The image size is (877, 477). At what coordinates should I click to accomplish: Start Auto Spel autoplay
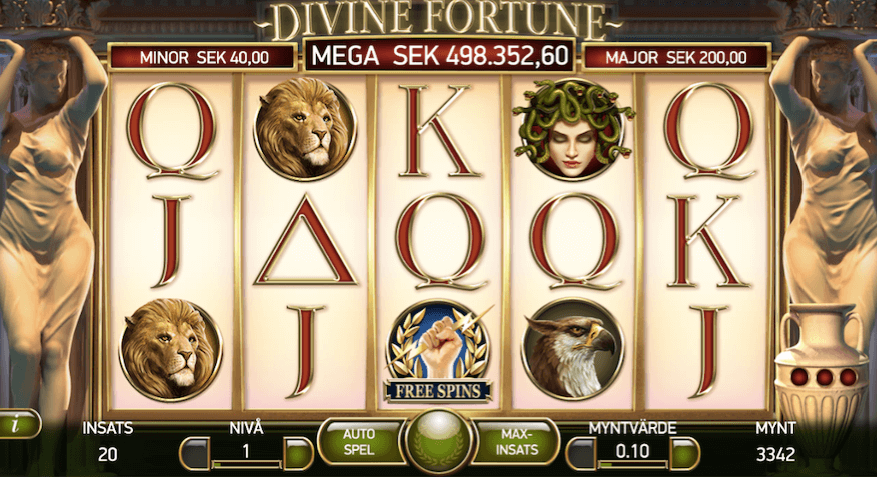click(361, 442)
